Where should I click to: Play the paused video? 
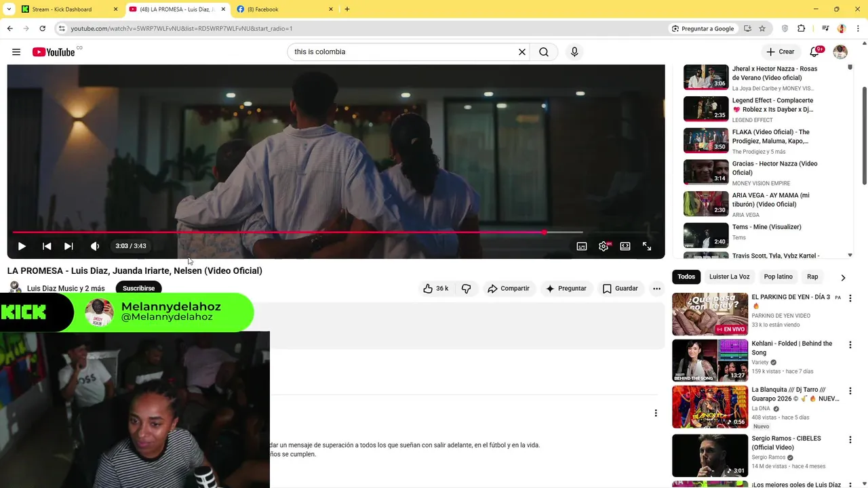(x=22, y=246)
